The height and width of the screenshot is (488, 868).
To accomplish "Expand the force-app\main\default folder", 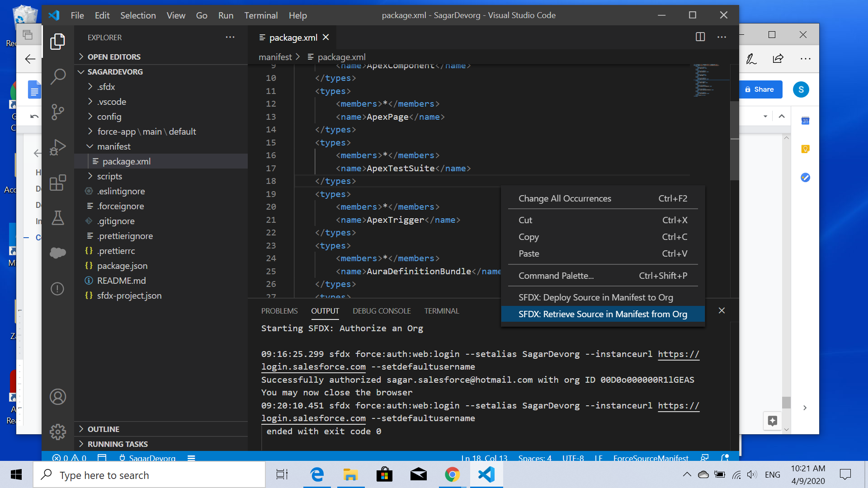I will click(x=161, y=131).
